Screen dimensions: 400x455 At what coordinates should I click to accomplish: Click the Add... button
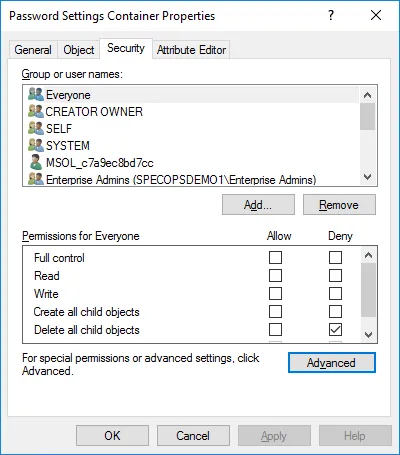tap(258, 205)
